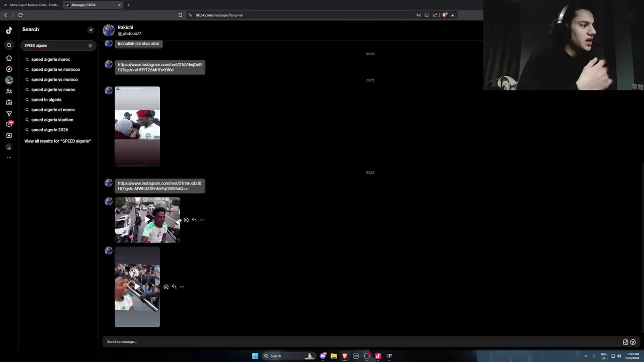Click the TikTok logo in sidebar

click(x=9, y=30)
